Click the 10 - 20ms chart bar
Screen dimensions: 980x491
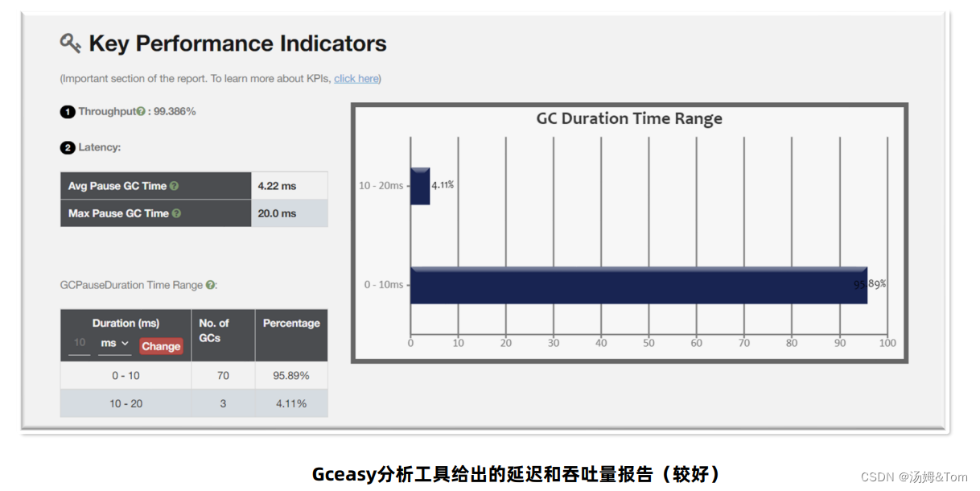pos(420,186)
